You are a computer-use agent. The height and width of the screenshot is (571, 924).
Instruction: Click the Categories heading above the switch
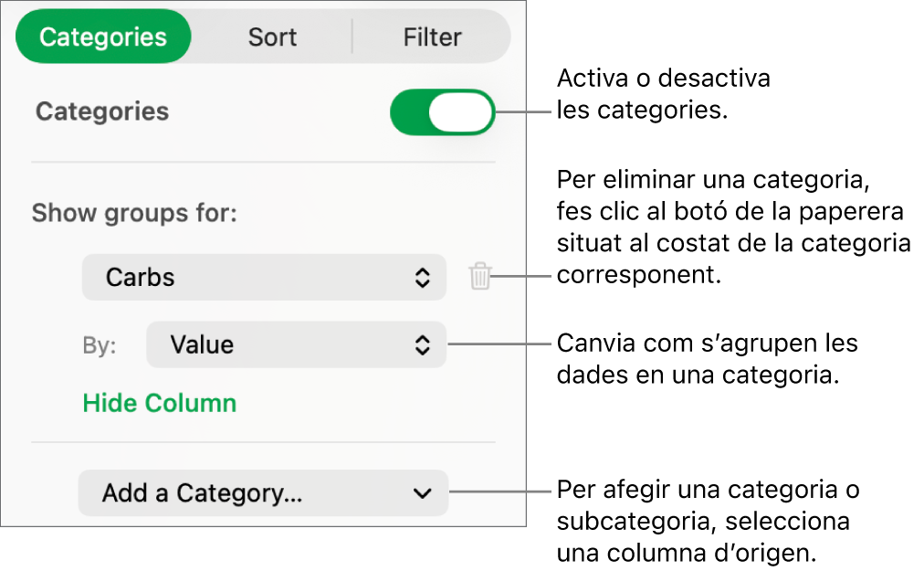(101, 111)
